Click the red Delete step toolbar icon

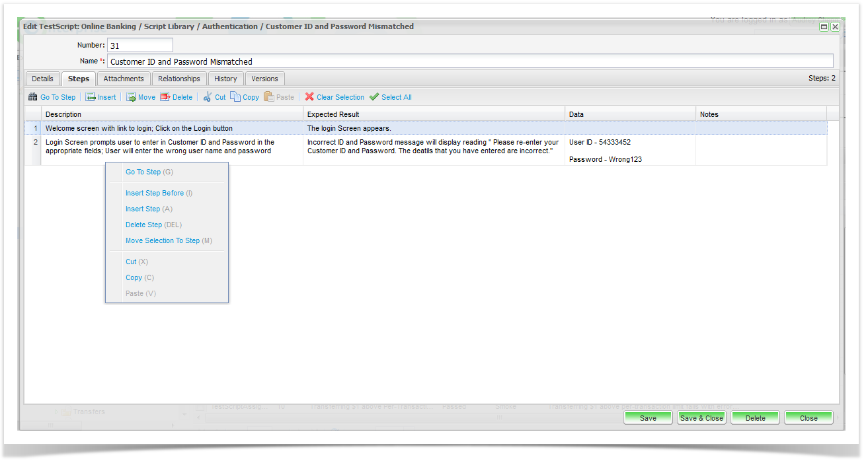(x=165, y=97)
